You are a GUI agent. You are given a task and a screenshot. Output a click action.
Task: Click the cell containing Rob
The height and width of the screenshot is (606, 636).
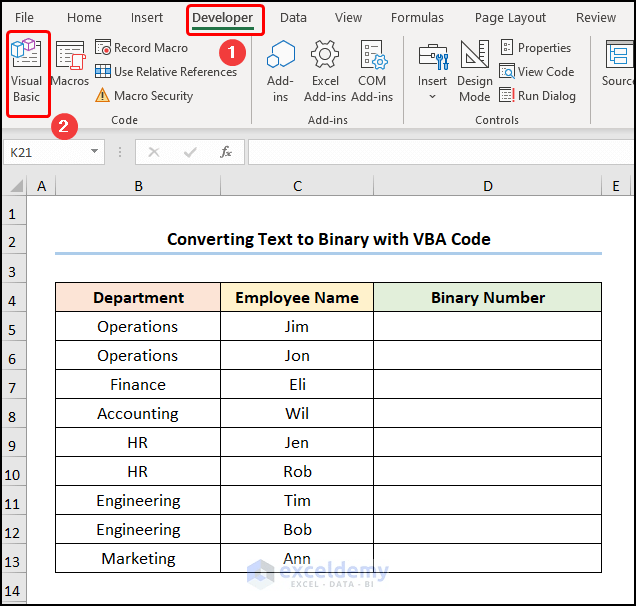pyautogui.click(x=297, y=471)
